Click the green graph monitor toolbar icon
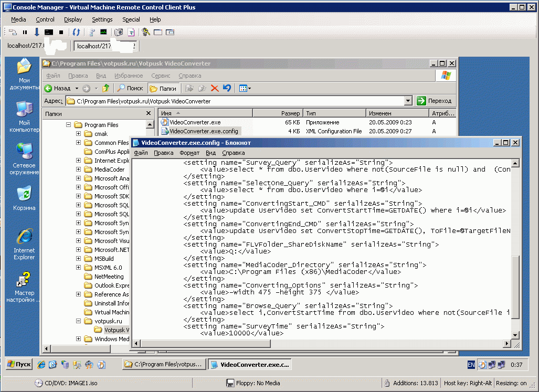The height and width of the screenshot is (392, 539). coord(103,32)
